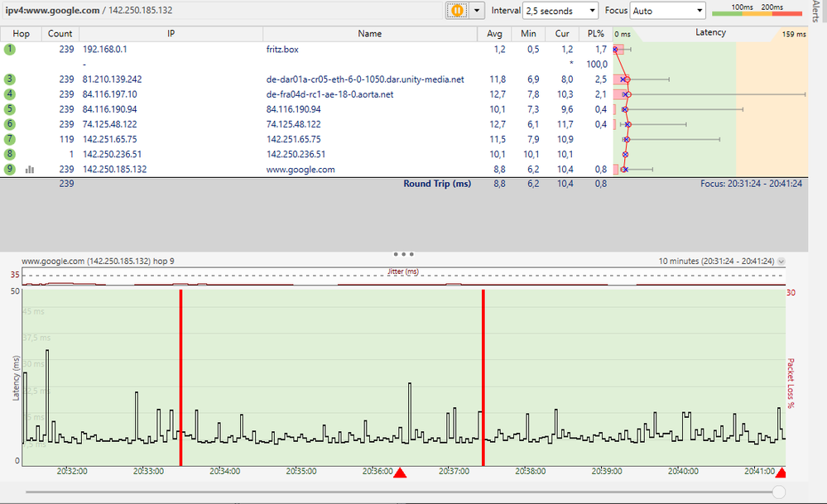827x504 pixels.
Task: Sort by the Hop column header
Action: point(21,34)
